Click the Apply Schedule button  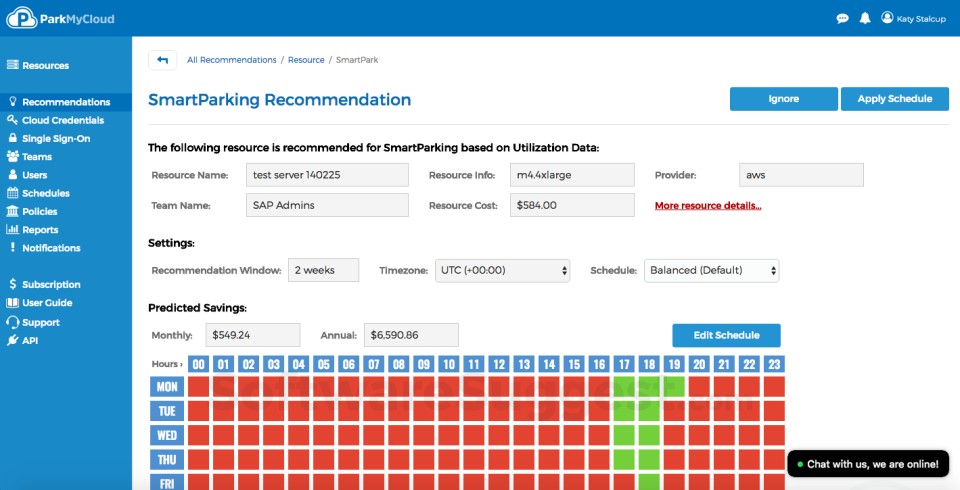pyautogui.click(x=894, y=99)
